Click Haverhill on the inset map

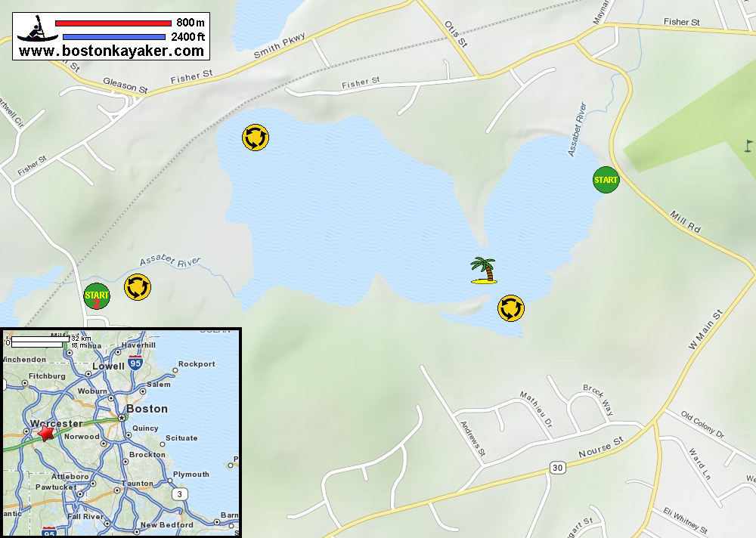point(139,345)
